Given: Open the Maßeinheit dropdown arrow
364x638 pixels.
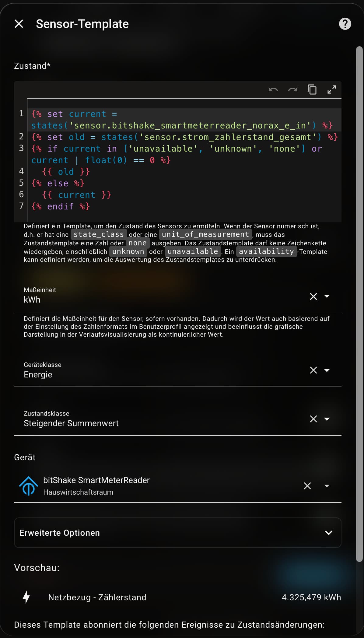Looking at the screenshot, I should click(x=327, y=296).
